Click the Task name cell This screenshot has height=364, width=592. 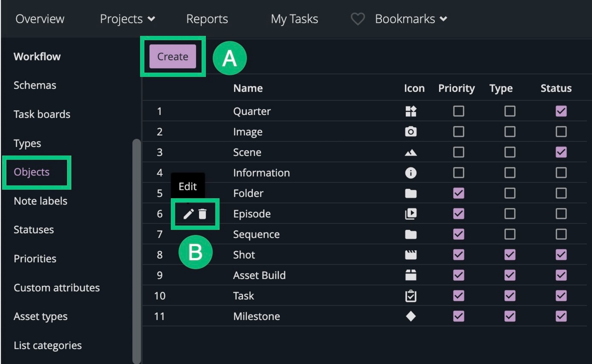[x=243, y=296]
